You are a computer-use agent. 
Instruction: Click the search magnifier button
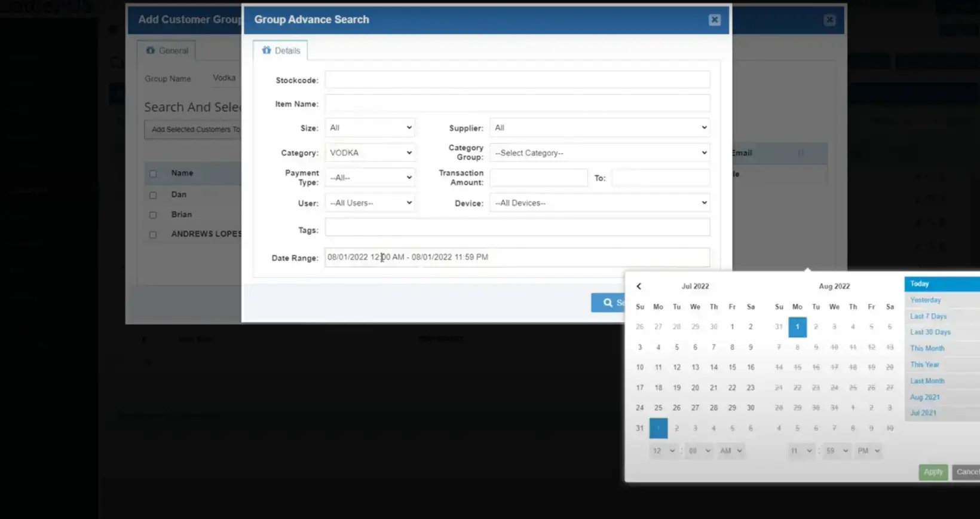608,303
